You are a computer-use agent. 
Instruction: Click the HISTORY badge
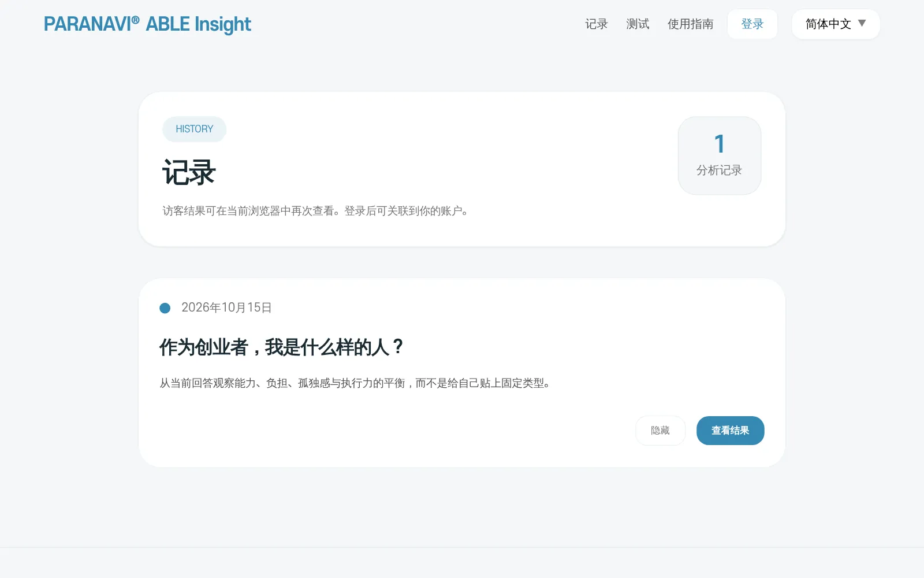point(194,129)
